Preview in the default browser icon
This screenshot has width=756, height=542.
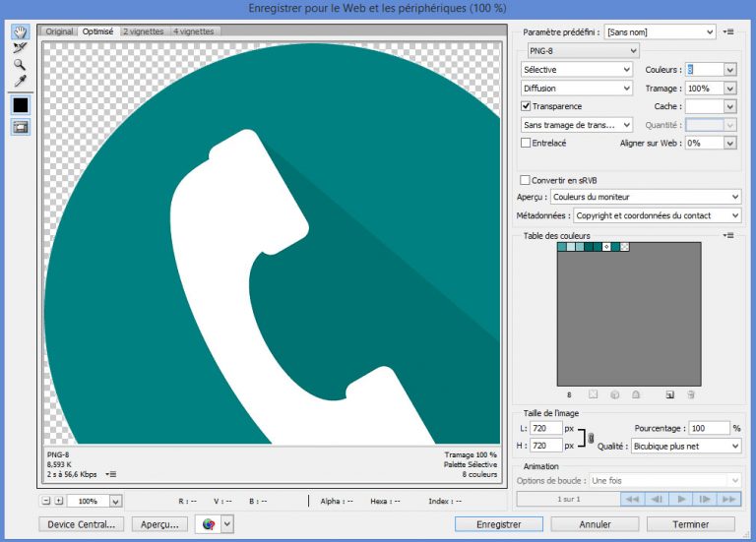click(x=209, y=524)
